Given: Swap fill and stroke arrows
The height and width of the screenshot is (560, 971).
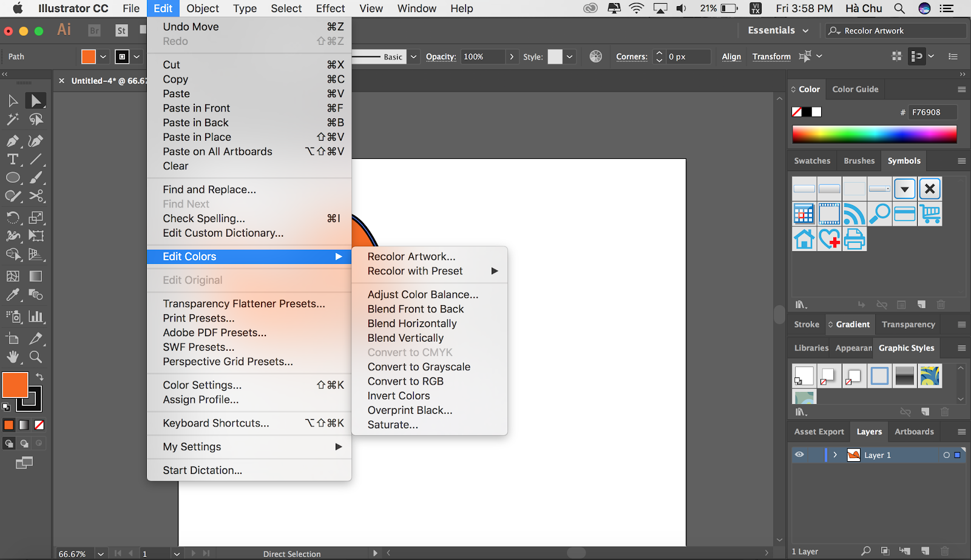Looking at the screenshot, I should click(x=39, y=377).
